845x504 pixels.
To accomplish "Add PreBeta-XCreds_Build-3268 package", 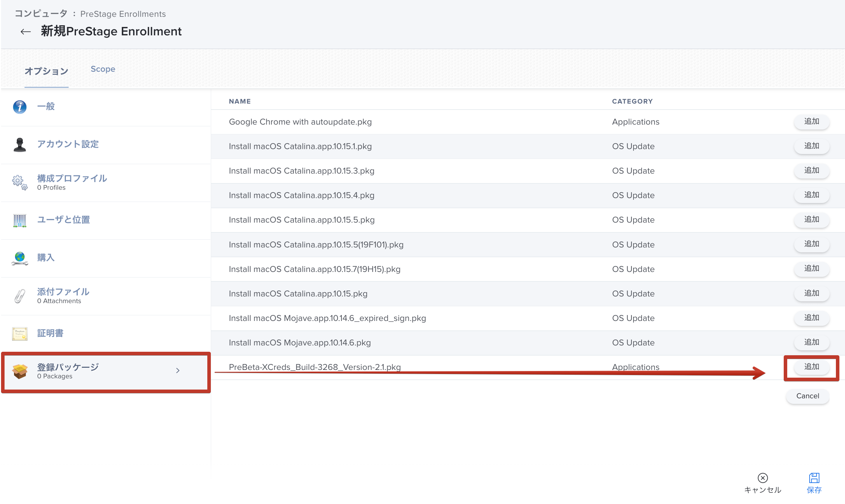I will point(811,367).
